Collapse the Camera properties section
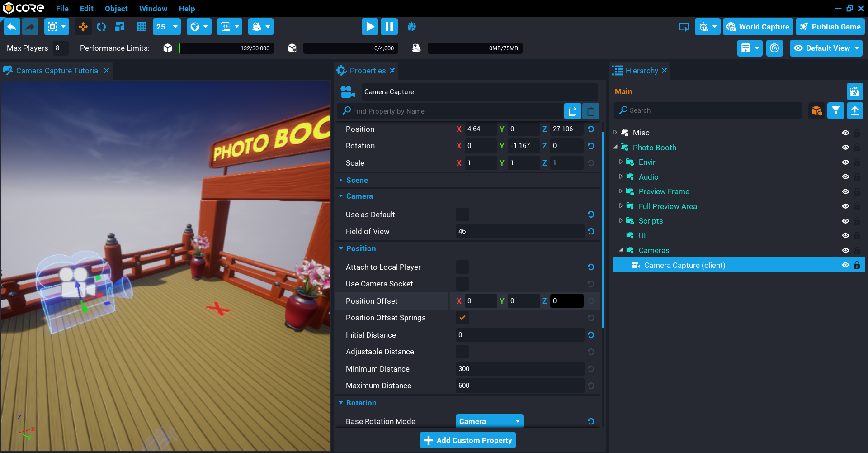 tap(341, 196)
